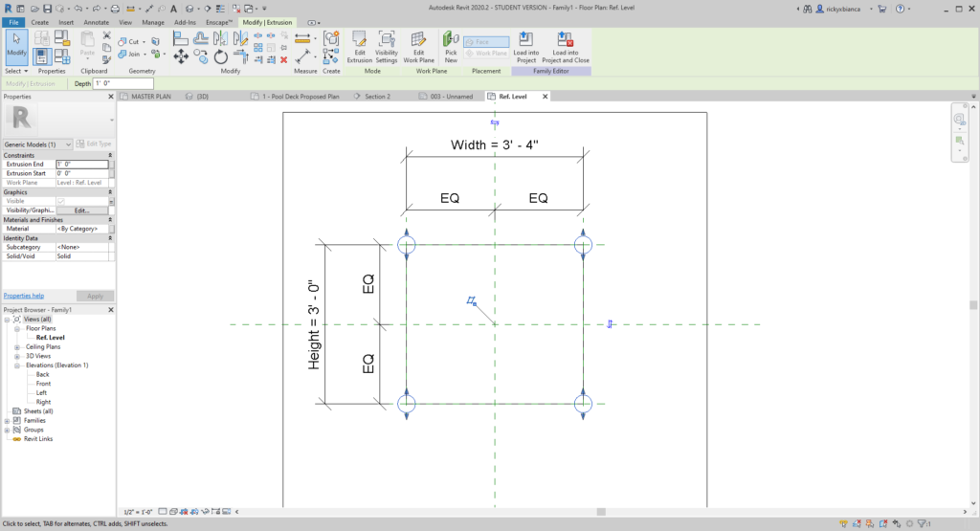This screenshot has height=531, width=980.
Task: Click the Apply button in Properties
Action: (95, 296)
